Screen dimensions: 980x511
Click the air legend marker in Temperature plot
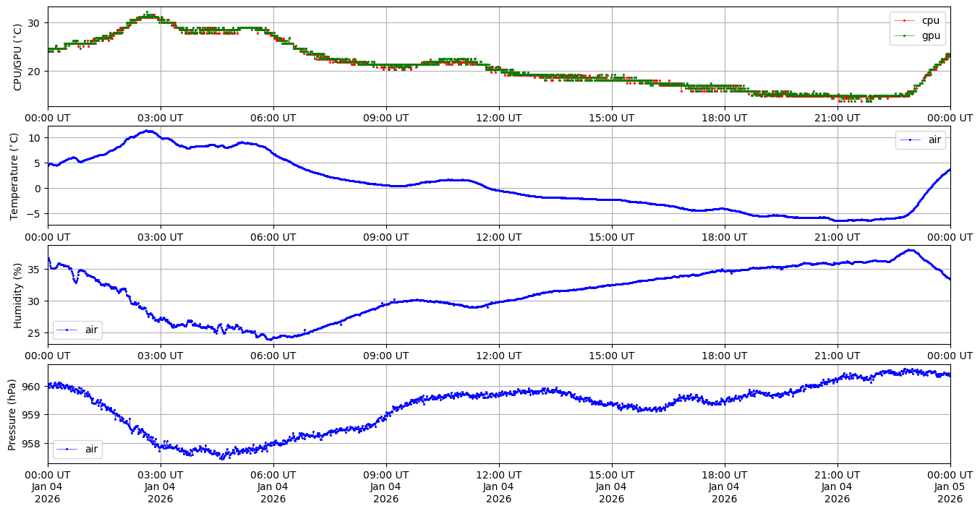pos(910,139)
